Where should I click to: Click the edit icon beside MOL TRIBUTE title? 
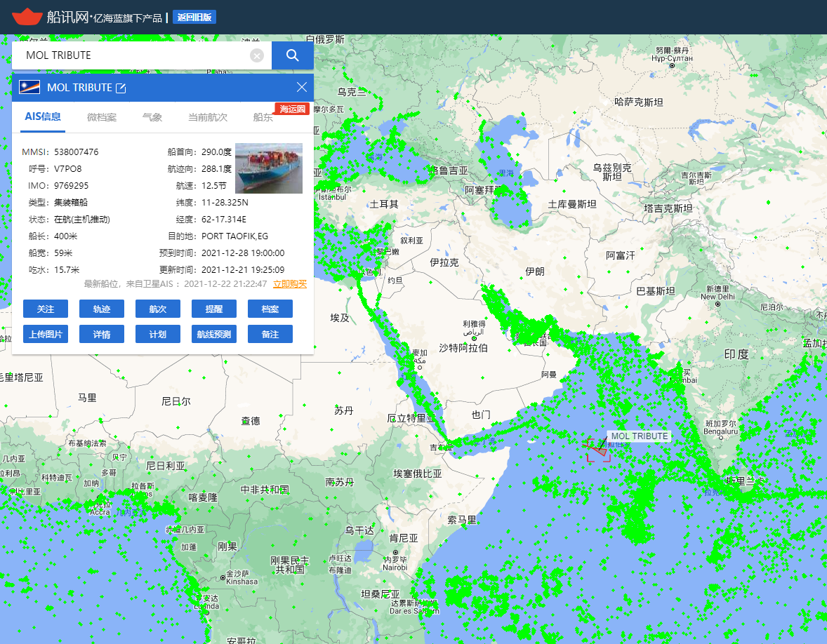point(121,88)
